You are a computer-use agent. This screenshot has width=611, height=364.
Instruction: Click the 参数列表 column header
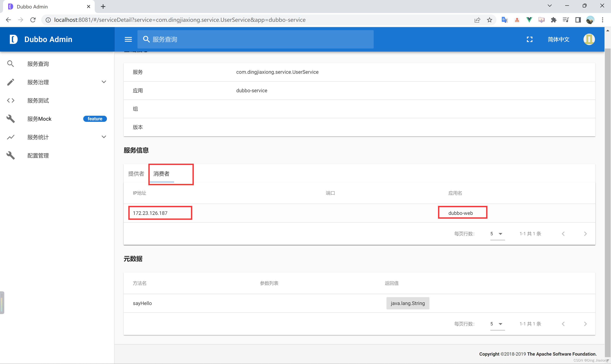[269, 283]
